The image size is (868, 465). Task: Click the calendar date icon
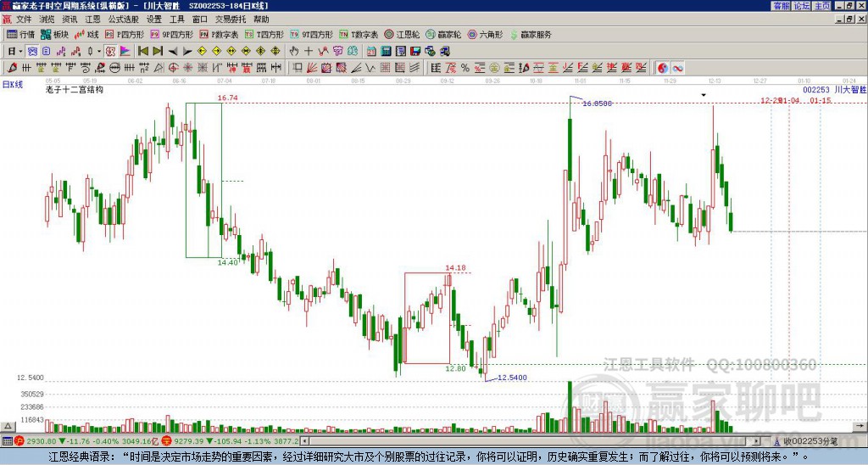(371, 52)
